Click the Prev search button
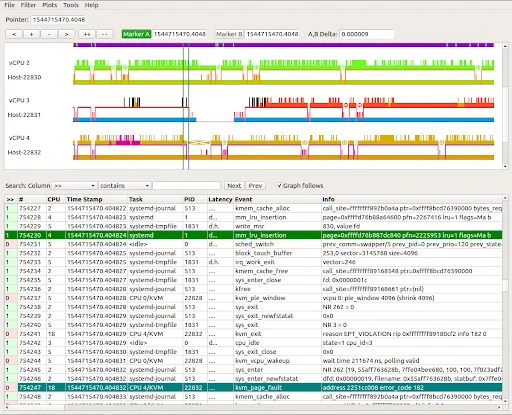 point(255,186)
